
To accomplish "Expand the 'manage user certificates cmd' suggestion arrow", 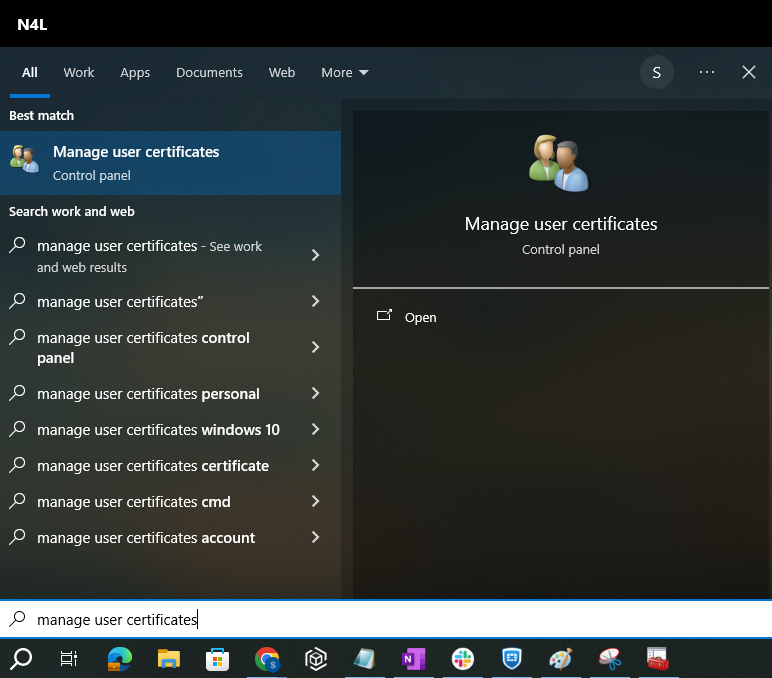I will click(x=315, y=501).
